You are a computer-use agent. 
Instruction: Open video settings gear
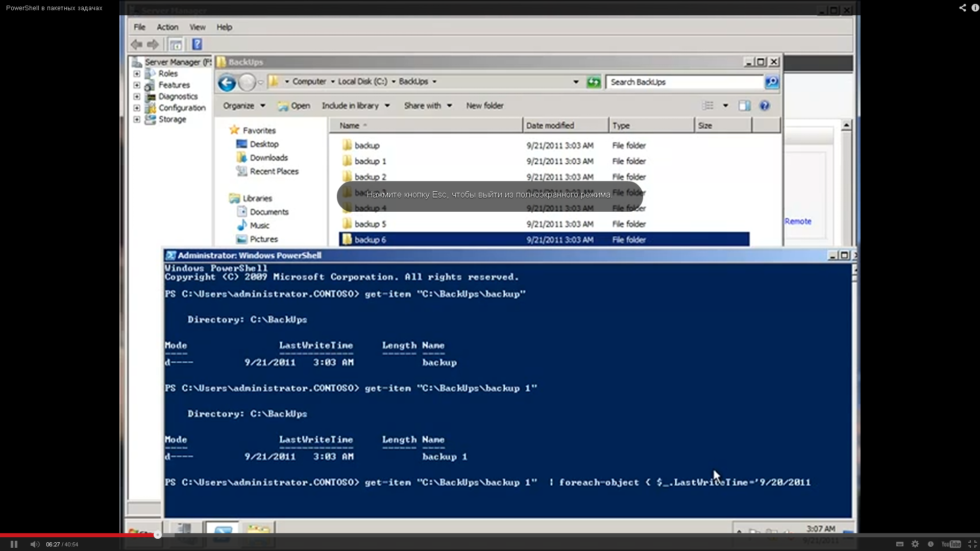[915, 544]
